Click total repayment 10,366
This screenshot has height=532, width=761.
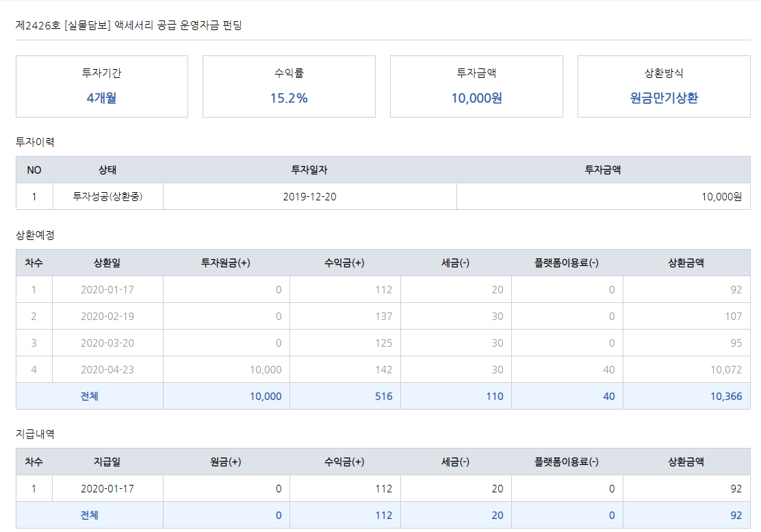pos(726,396)
